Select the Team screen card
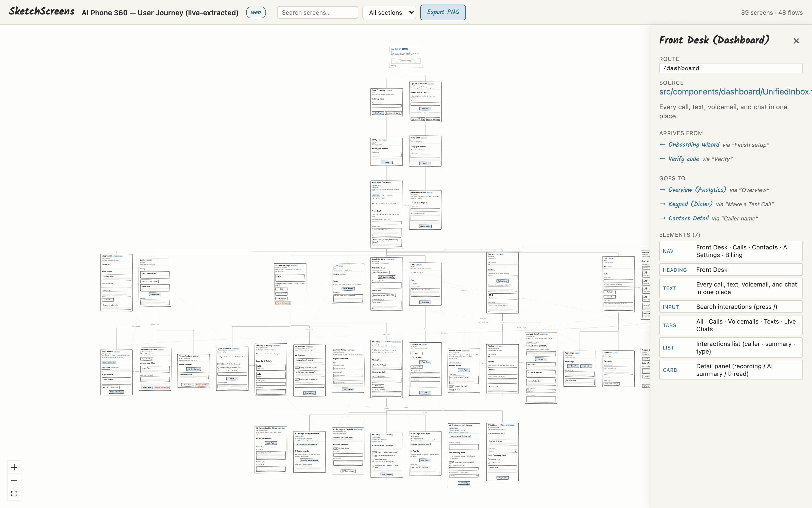 [348, 284]
